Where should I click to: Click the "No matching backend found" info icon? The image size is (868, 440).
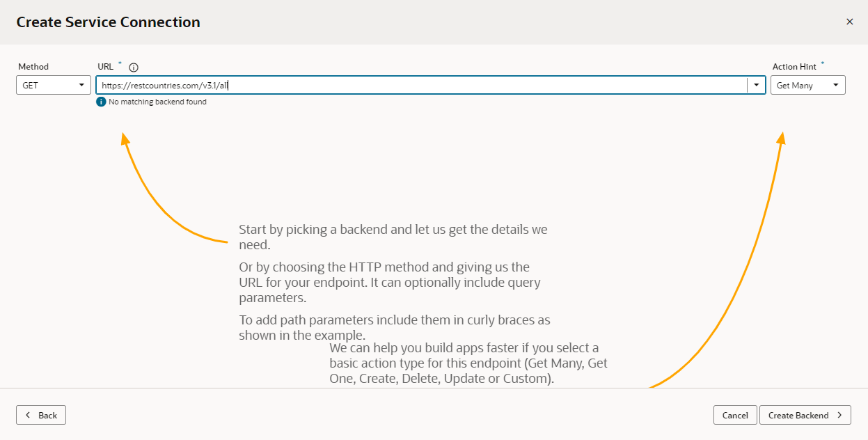[102, 102]
